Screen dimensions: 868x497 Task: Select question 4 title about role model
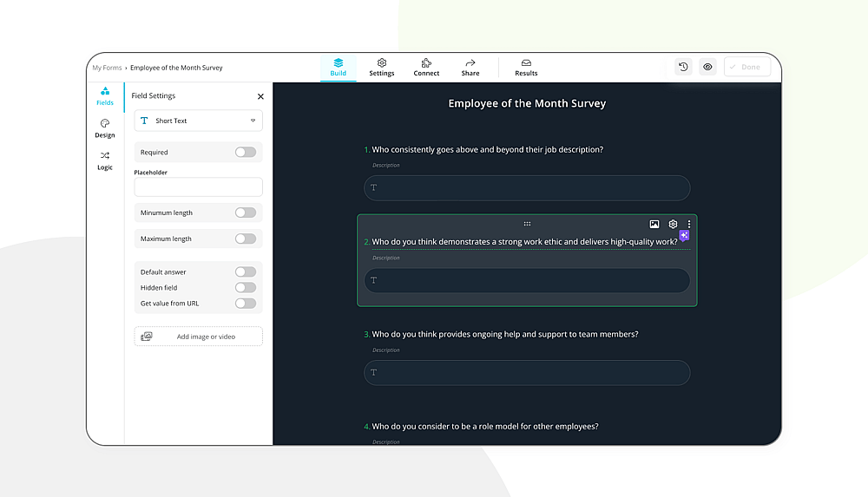485,426
